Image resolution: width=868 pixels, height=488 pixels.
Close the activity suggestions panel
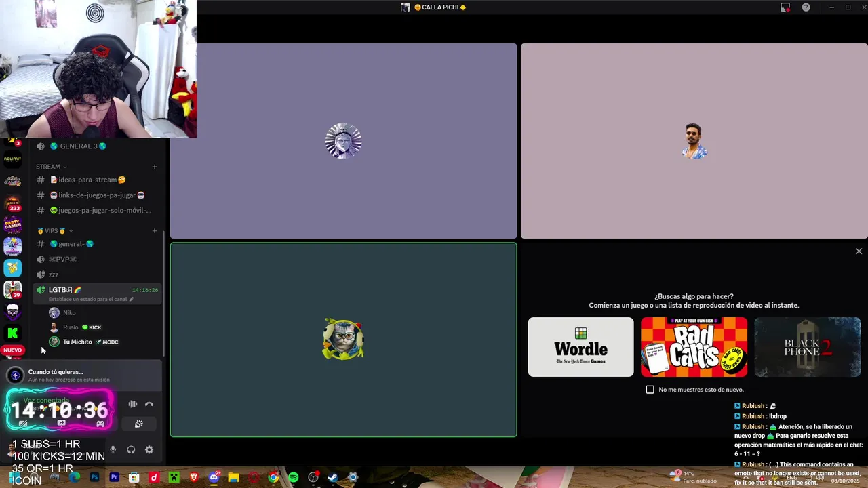(859, 251)
